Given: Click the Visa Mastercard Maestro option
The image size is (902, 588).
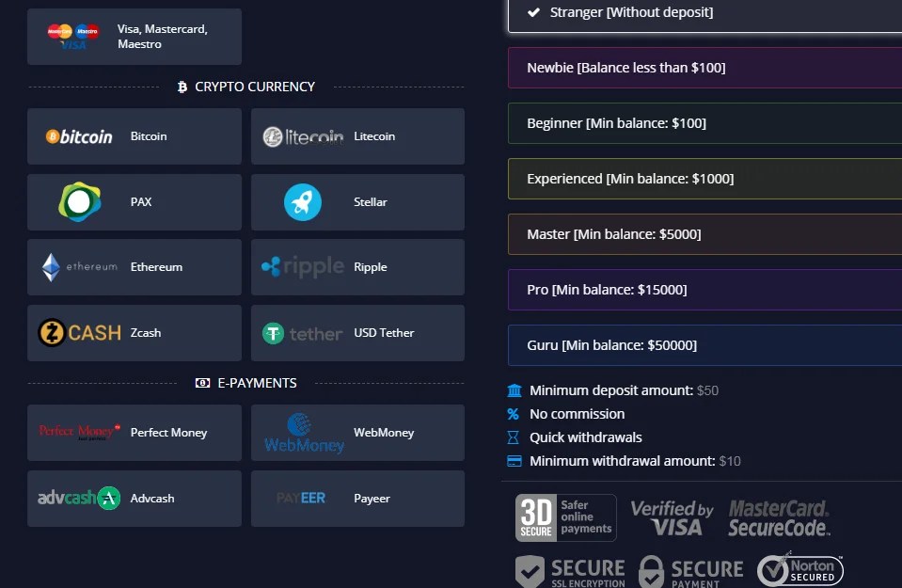Looking at the screenshot, I should point(134,36).
